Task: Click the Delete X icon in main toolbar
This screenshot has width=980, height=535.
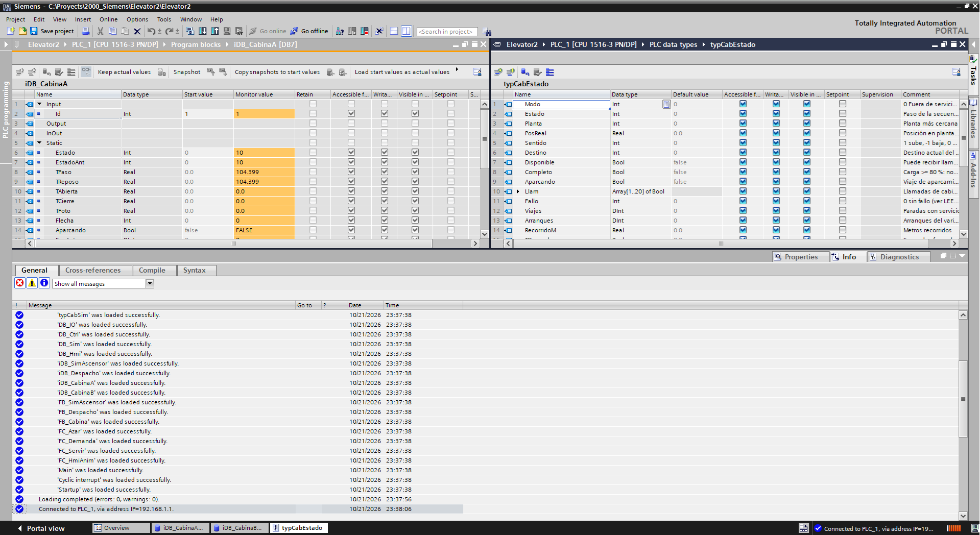Action: click(x=137, y=31)
